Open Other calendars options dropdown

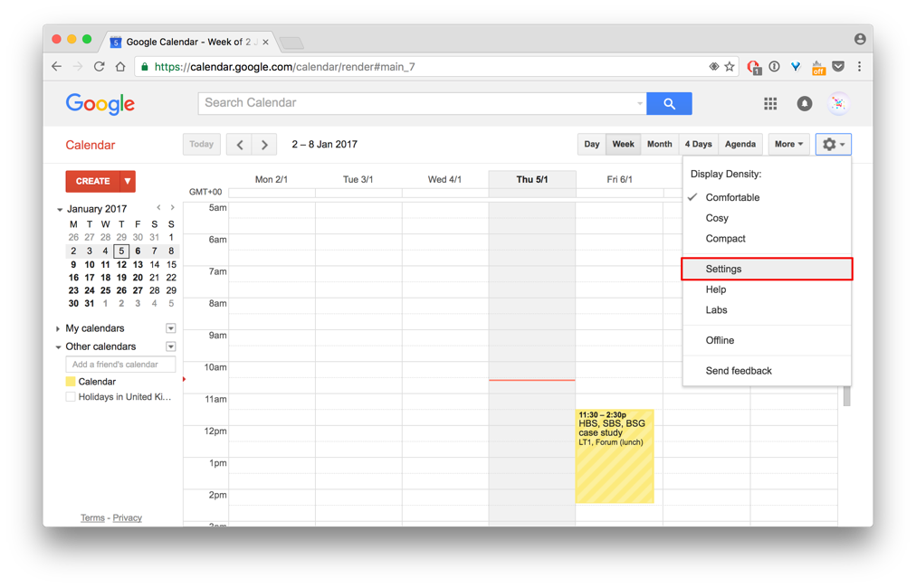pyautogui.click(x=170, y=346)
